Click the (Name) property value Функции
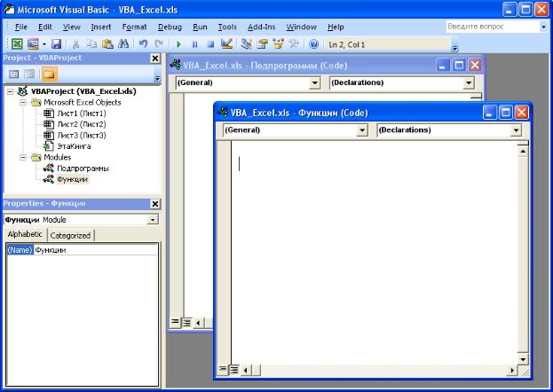 96,250
